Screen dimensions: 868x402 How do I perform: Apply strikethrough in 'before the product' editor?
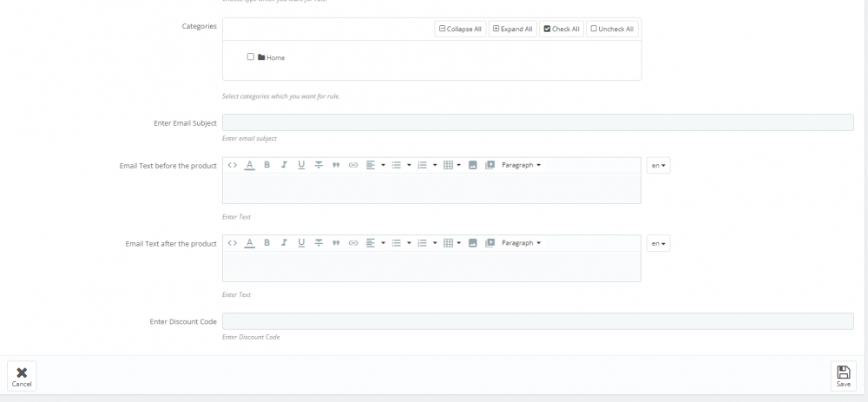319,165
